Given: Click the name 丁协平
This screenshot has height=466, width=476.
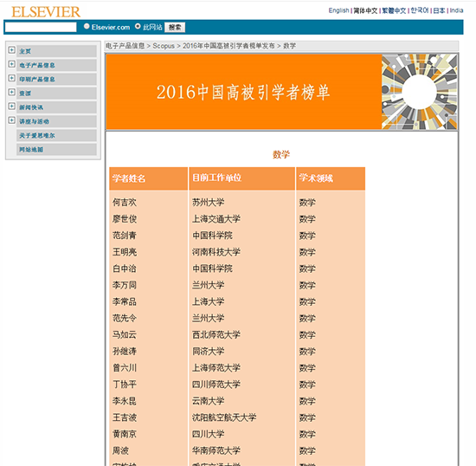Looking at the screenshot, I should 125,385.
